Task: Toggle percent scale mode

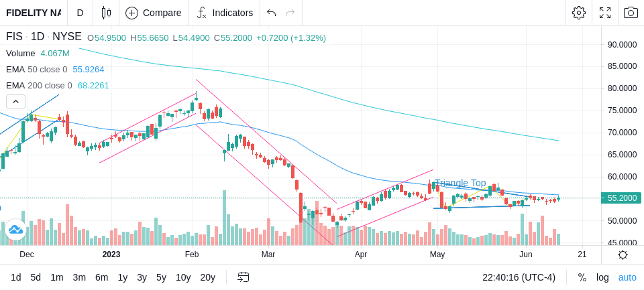Action: [x=582, y=278]
